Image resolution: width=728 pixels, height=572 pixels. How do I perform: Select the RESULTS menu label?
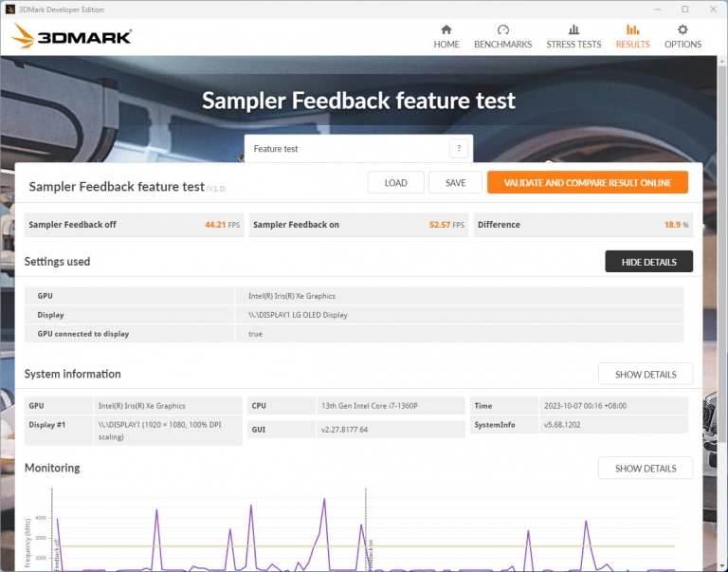tap(632, 45)
